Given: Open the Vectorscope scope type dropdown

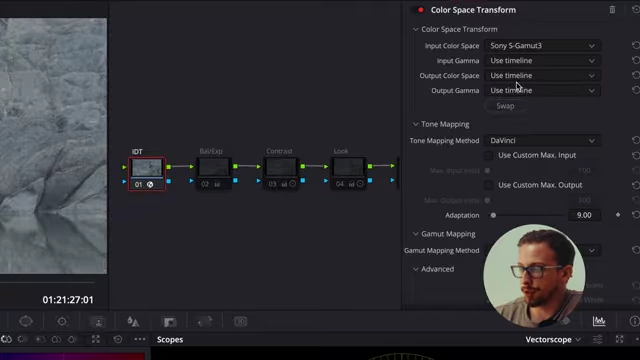Looking at the screenshot, I should (x=553, y=340).
